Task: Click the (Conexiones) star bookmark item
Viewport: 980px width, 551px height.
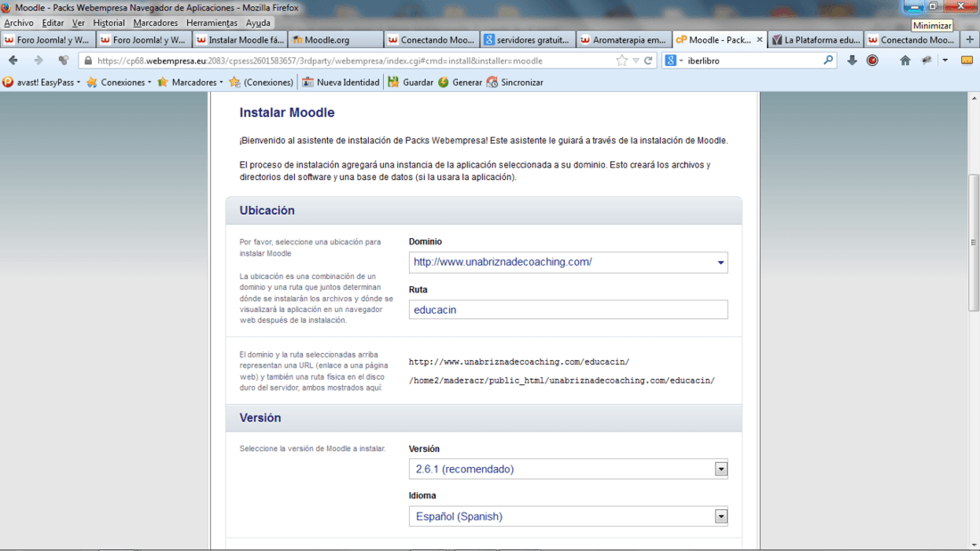Action: [x=261, y=82]
